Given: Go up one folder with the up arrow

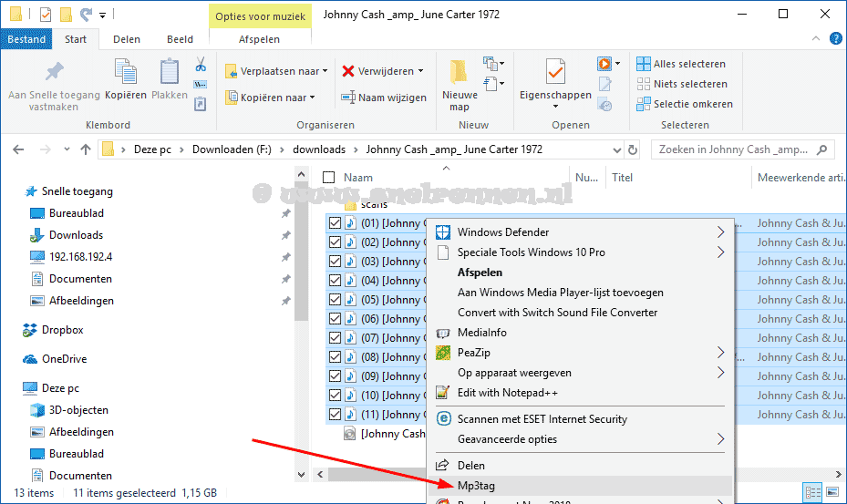Looking at the screenshot, I should point(86,149).
